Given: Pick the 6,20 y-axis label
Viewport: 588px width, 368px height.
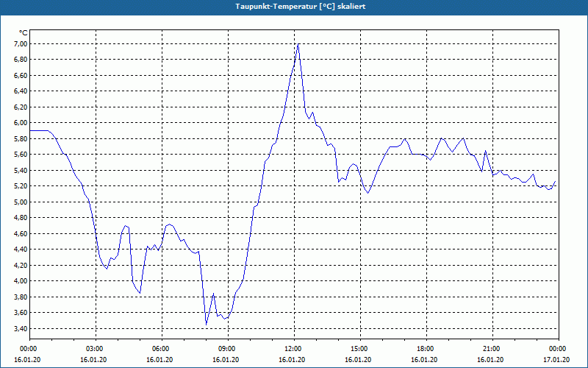Looking at the screenshot, I should (x=22, y=107).
